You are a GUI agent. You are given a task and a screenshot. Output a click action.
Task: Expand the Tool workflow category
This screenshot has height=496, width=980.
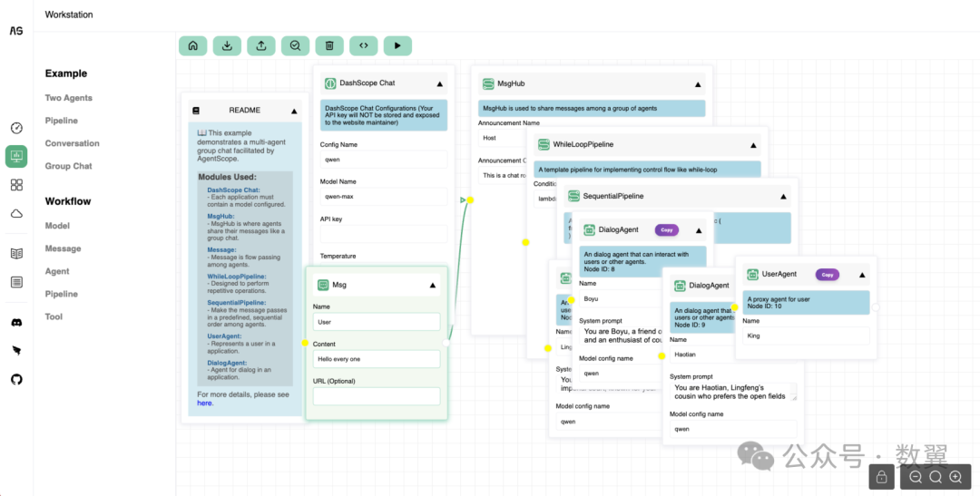click(x=54, y=316)
